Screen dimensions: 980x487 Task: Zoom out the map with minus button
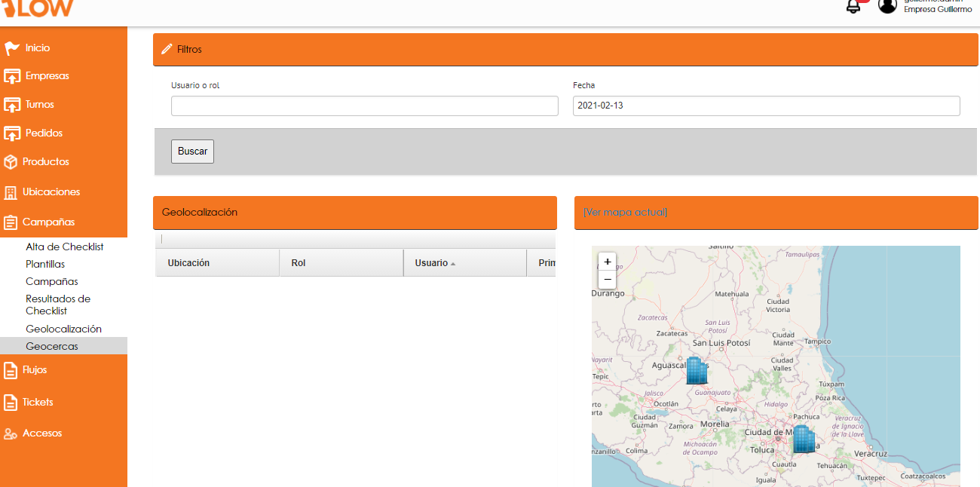pos(608,280)
